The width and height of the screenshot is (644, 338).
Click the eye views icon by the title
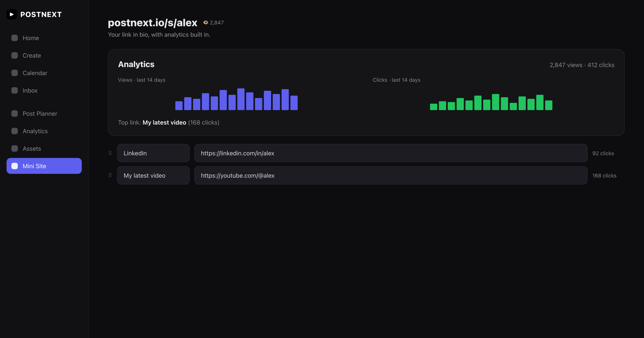pyautogui.click(x=206, y=23)
